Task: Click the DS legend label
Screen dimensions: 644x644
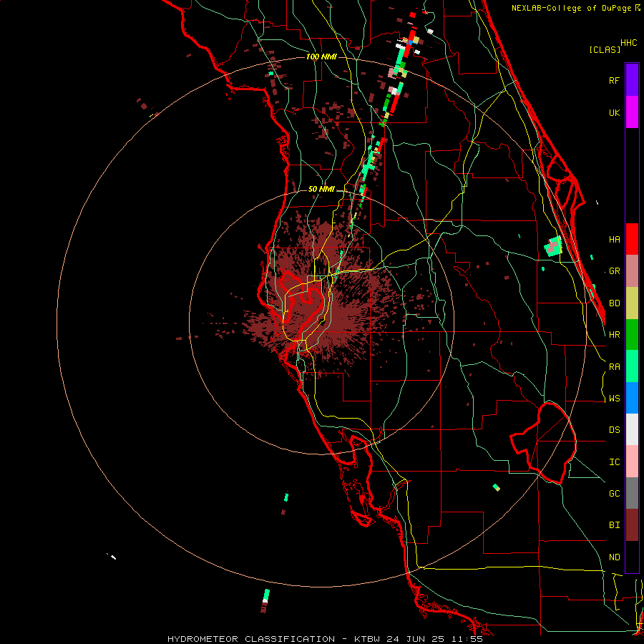Action: pos(615,430)
